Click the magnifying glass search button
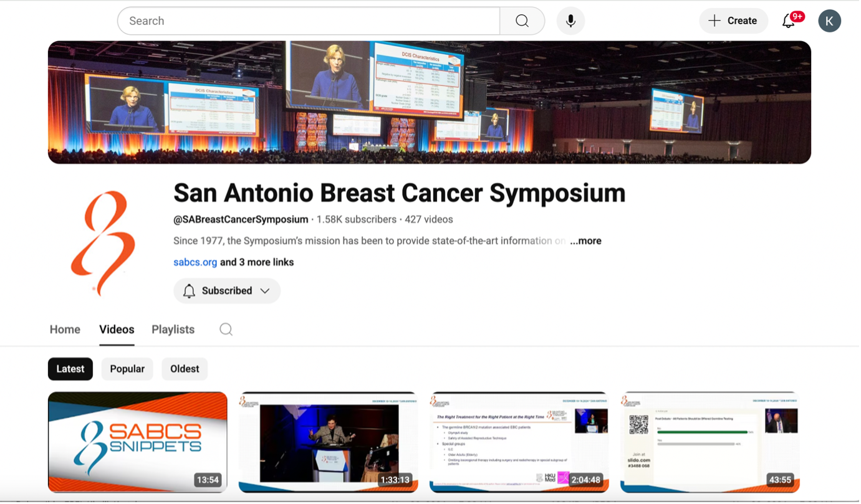Image resolution: width=861 pixels, height=504 pixels. 522,21
